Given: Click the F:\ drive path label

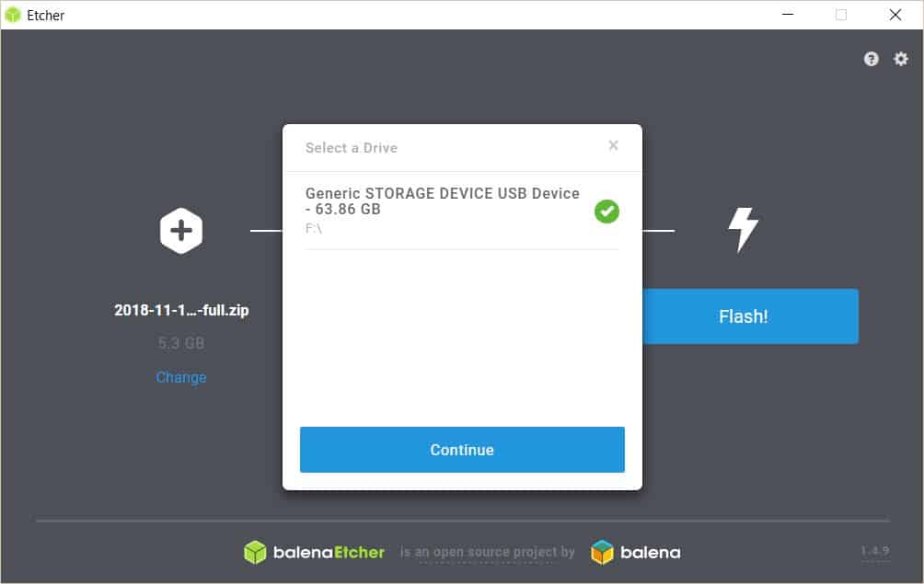Looking at the screenshot, I should point(314,228).
